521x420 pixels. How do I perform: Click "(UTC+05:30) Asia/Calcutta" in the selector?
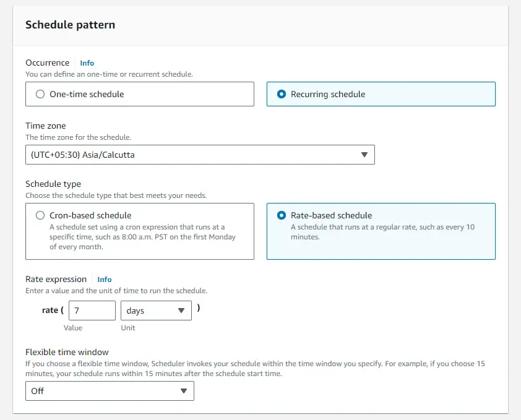84,154
